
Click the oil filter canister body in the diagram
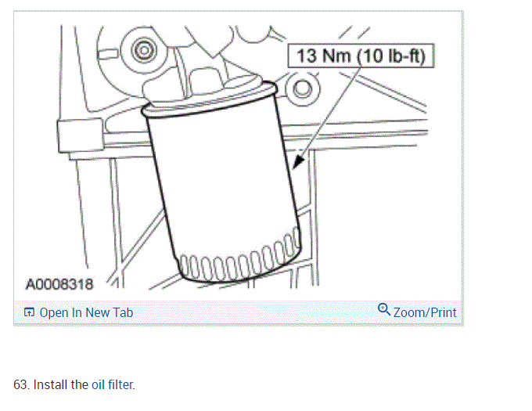pos(222,183)
